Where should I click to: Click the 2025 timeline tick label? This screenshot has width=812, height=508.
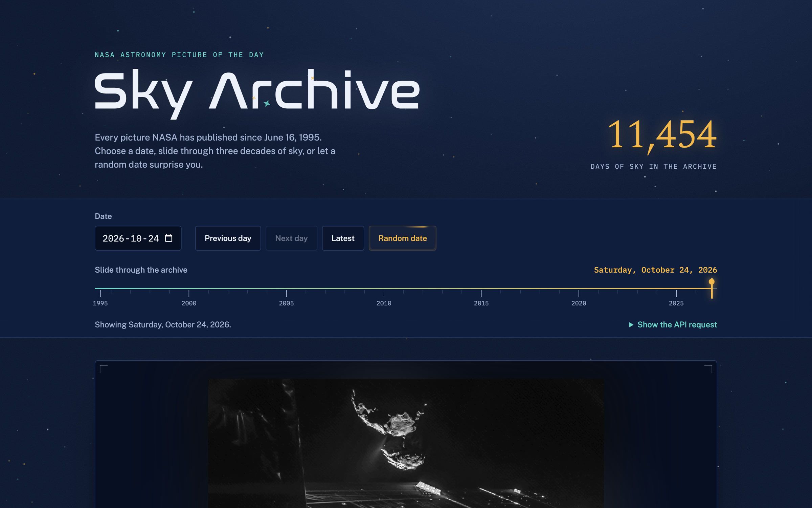pos(676,303)
